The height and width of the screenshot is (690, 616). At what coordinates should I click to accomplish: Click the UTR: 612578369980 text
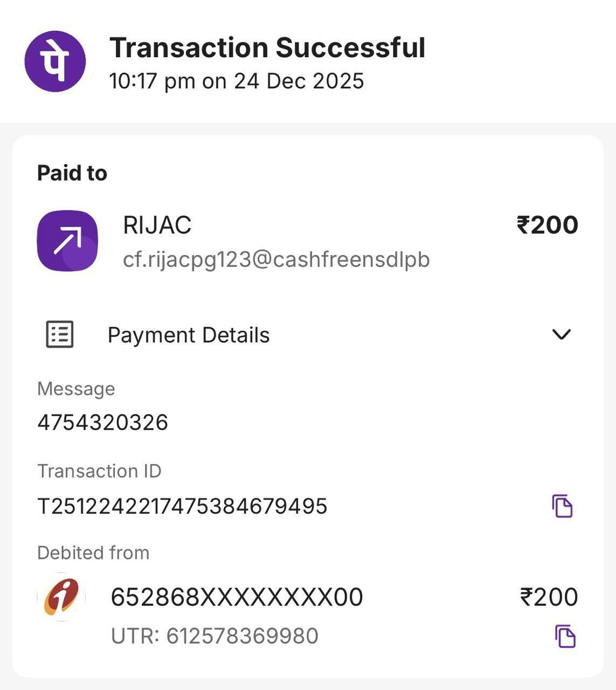tap(214, 636)
